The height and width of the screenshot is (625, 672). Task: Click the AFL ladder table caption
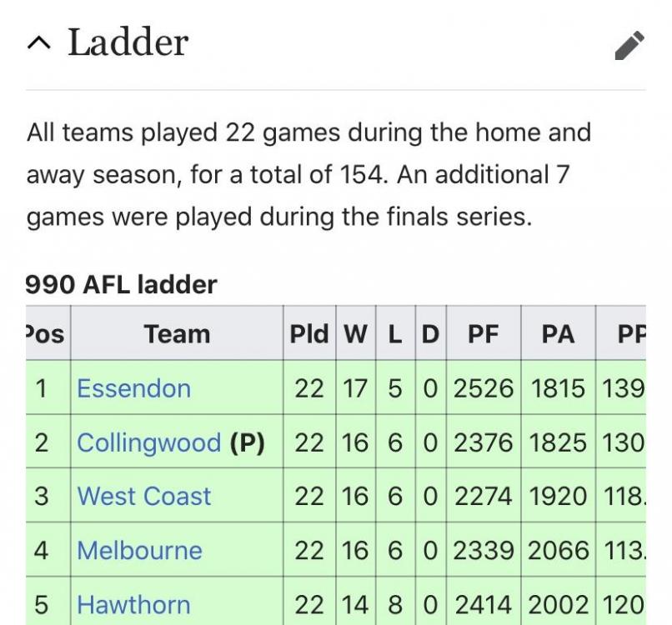(121, 284)
